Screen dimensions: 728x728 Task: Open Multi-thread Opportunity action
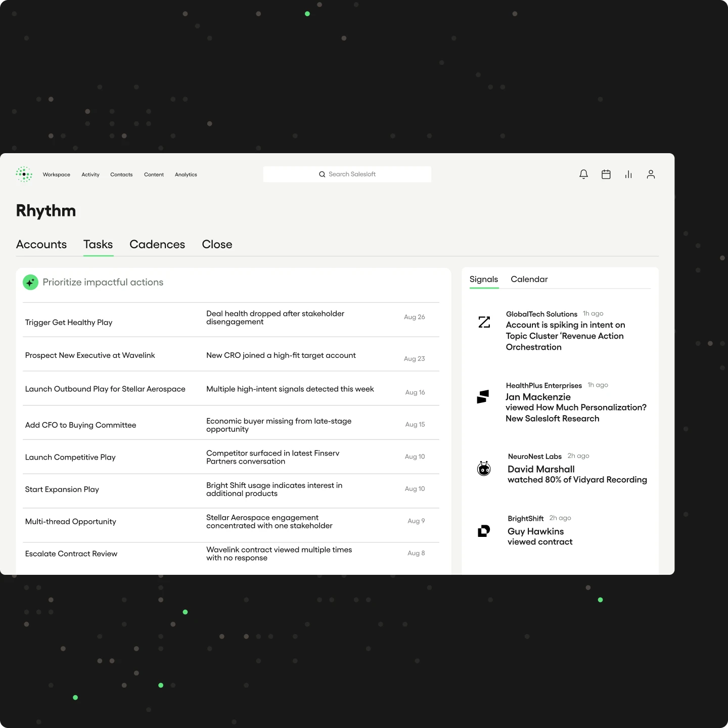tap(71, 522)
